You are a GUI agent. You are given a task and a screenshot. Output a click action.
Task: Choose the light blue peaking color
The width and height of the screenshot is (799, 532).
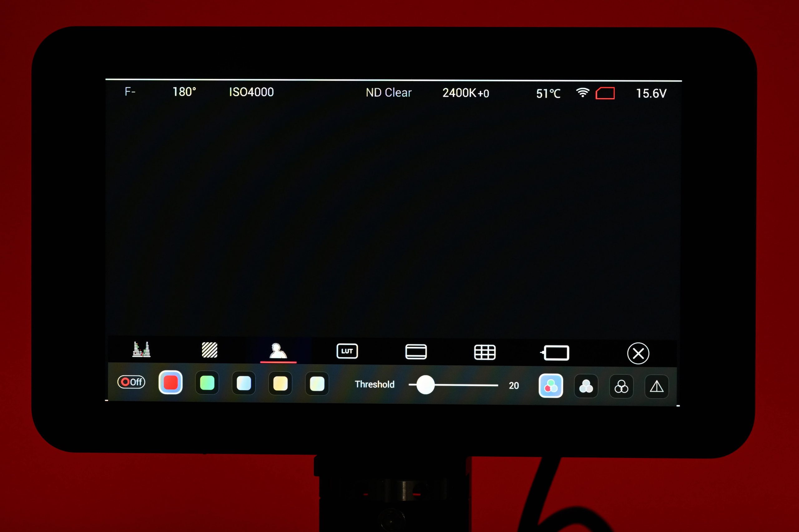(244, 383)
